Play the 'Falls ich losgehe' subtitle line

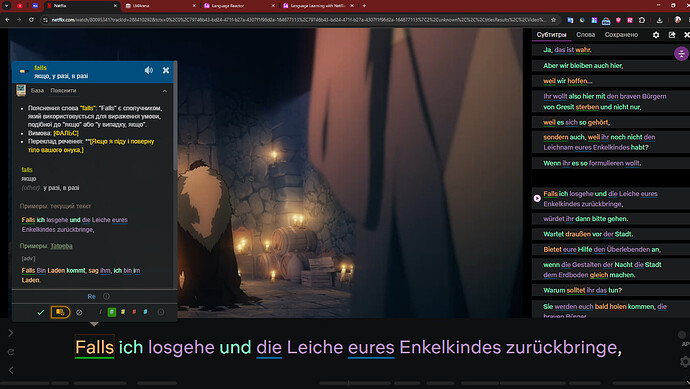(537, 198)
